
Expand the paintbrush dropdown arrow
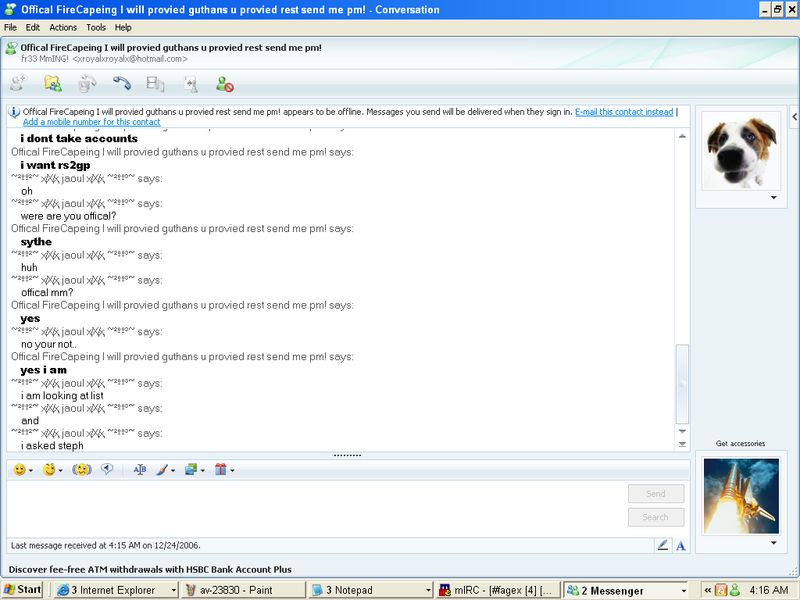tap(173, 470)
